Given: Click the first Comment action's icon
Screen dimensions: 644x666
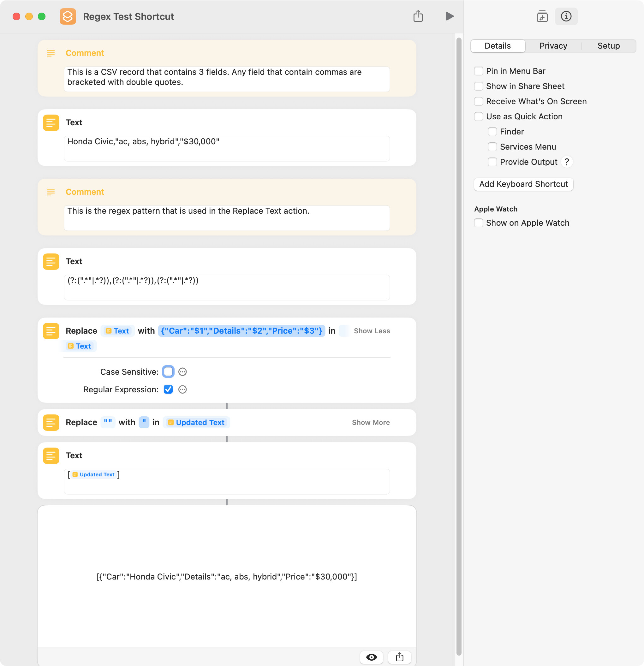Looking at the screenshot, I should pos(51,53).
